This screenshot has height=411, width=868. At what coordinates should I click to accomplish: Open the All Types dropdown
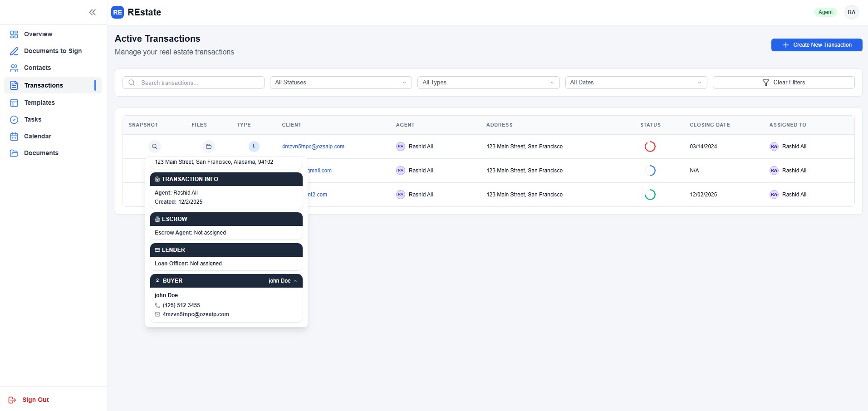488,83
